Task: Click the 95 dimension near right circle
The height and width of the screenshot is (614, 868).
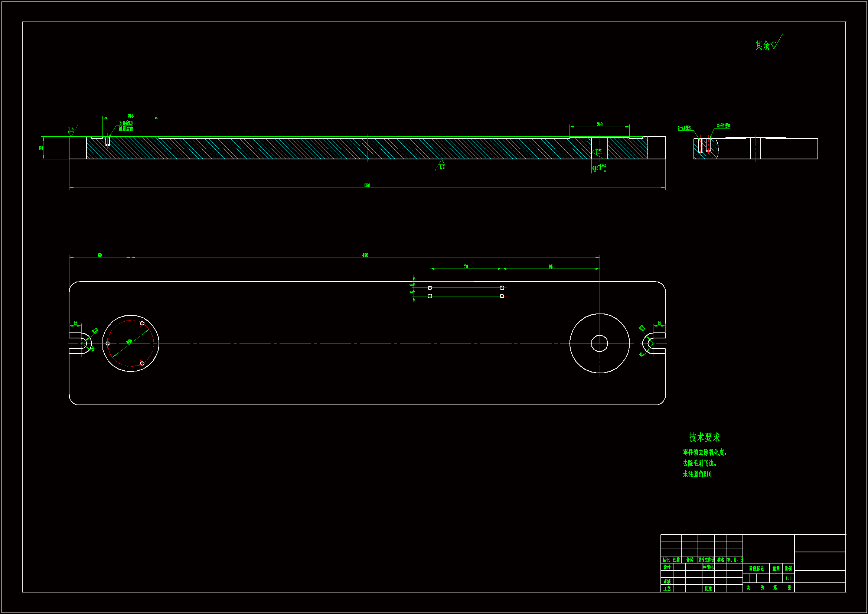Action: pyautogui.click(x=551, y=266)
